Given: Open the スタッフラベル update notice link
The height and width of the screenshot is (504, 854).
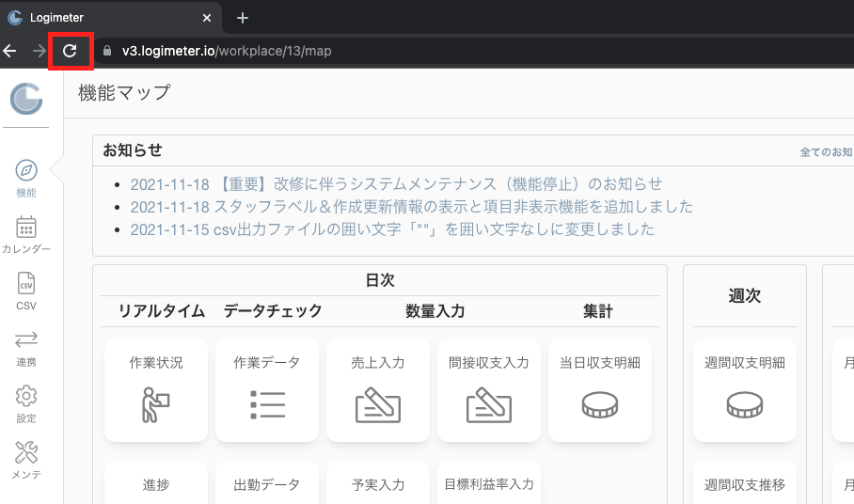Looking at the screenshot, I should pyautogui.click(x=411, y=207).
